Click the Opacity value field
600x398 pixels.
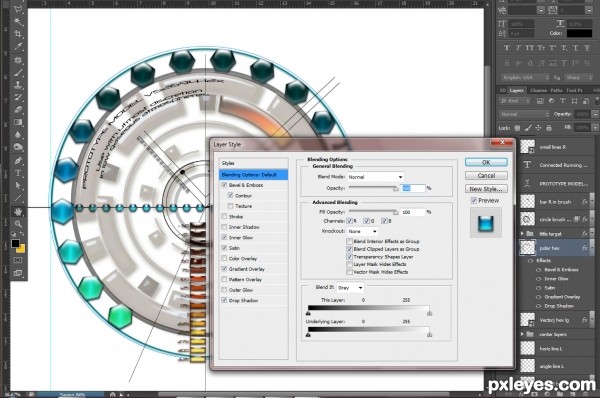413,188
